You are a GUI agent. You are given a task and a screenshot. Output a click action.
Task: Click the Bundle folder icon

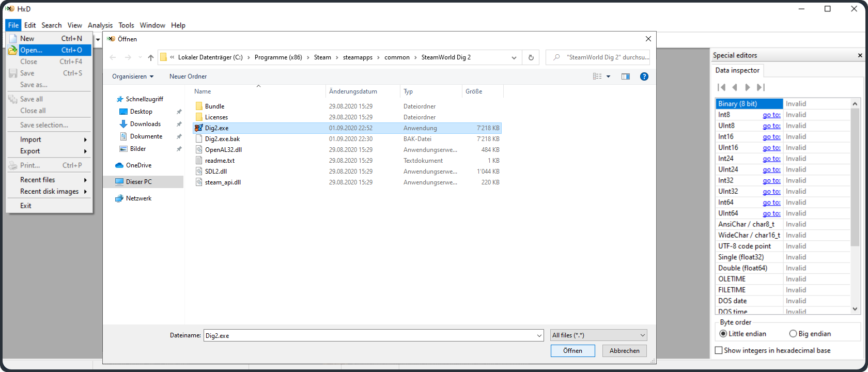(199, 106)
